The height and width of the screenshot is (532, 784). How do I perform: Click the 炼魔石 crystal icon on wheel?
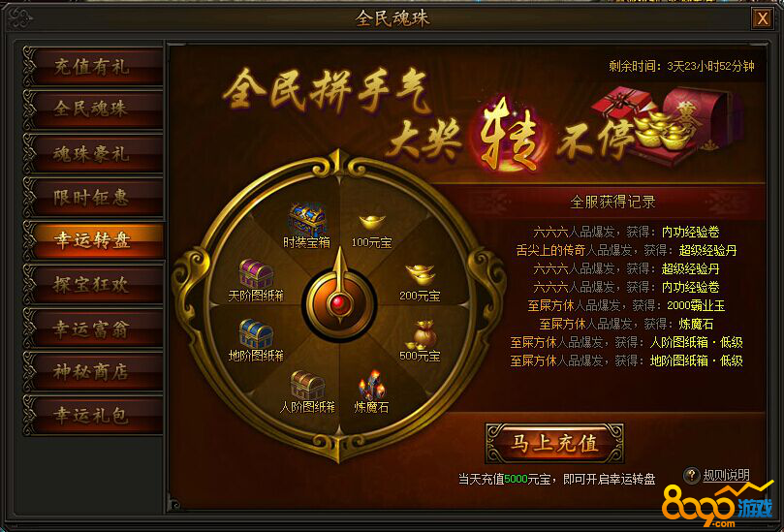point(371,386)
